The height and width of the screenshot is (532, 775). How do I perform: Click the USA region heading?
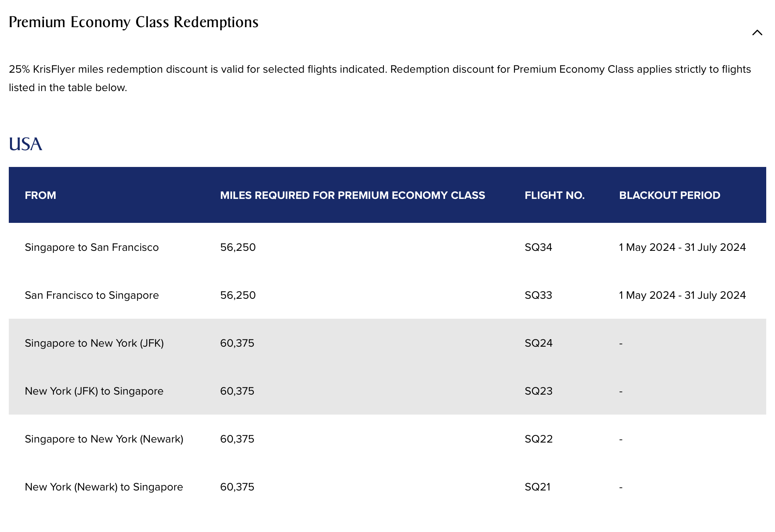coord(25,144)
